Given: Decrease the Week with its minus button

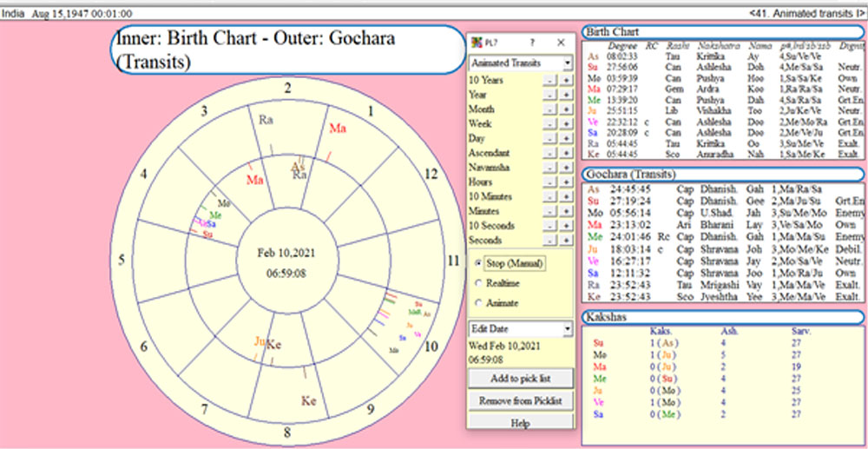Looking at the screenshot, I should (x=549, y=124).
